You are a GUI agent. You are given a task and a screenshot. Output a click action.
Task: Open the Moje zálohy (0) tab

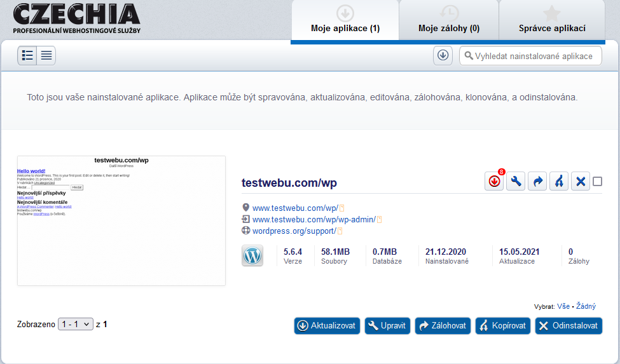[448, 28]
